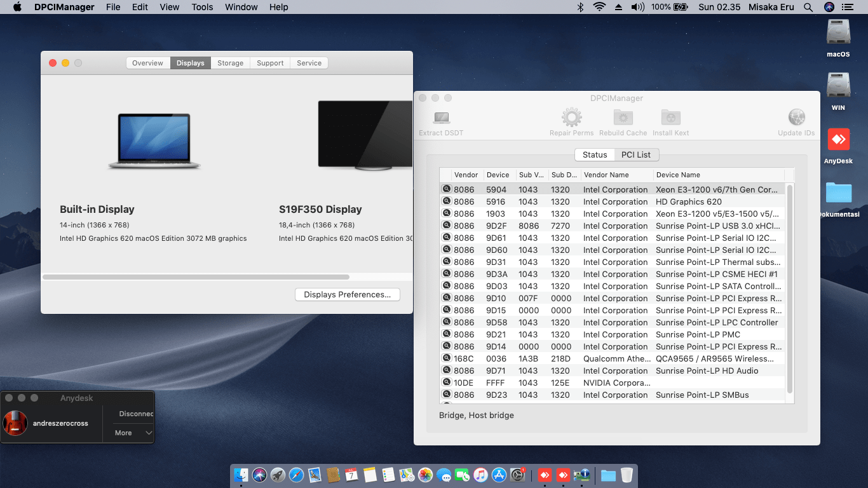Expand the More dropdown in Anydesk panel

[x=133, y=433]
